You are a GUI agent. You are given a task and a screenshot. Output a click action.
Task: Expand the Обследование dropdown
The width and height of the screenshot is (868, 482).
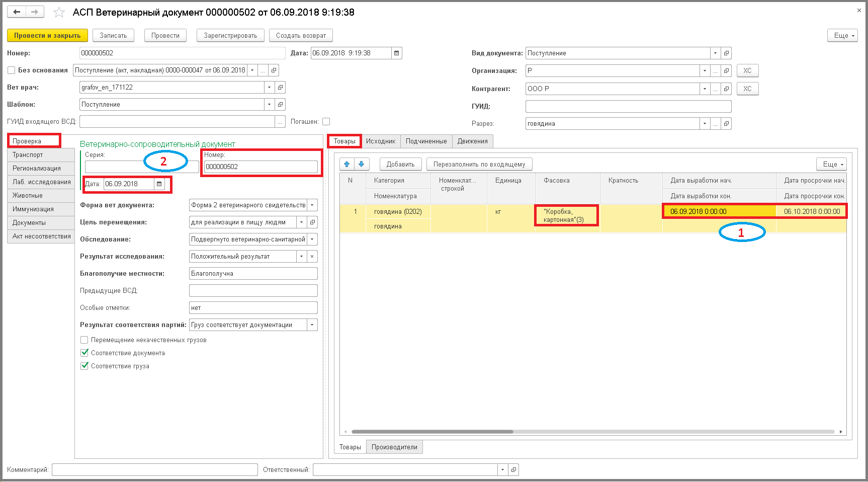(x=312, y=239)
